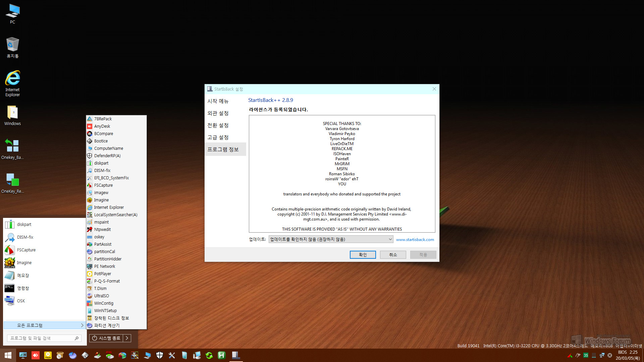
Task: Open mspaint from the programs list
Action: (x=116, y=222)
